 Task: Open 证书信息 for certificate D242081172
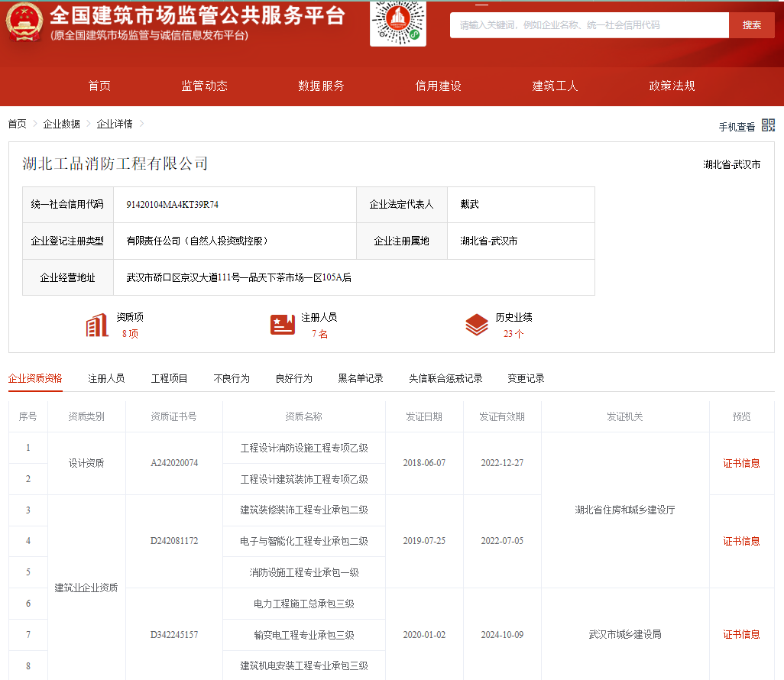click(741, 541)
